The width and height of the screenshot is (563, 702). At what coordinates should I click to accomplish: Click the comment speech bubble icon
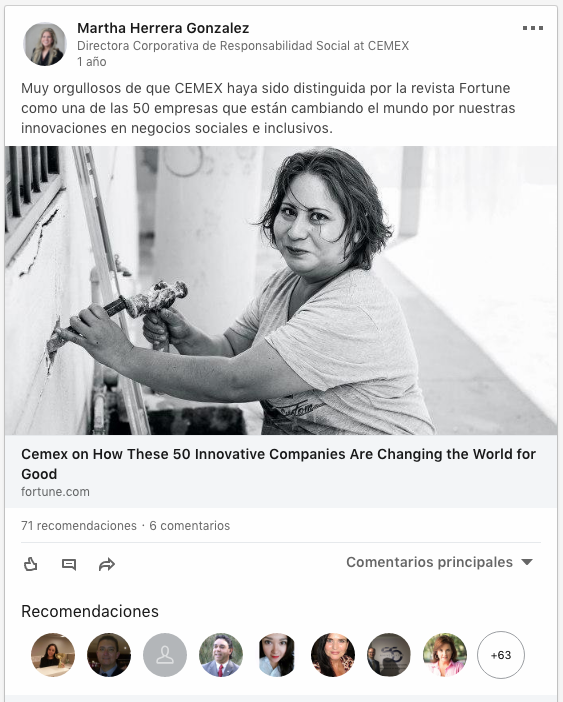pos(68,565)
